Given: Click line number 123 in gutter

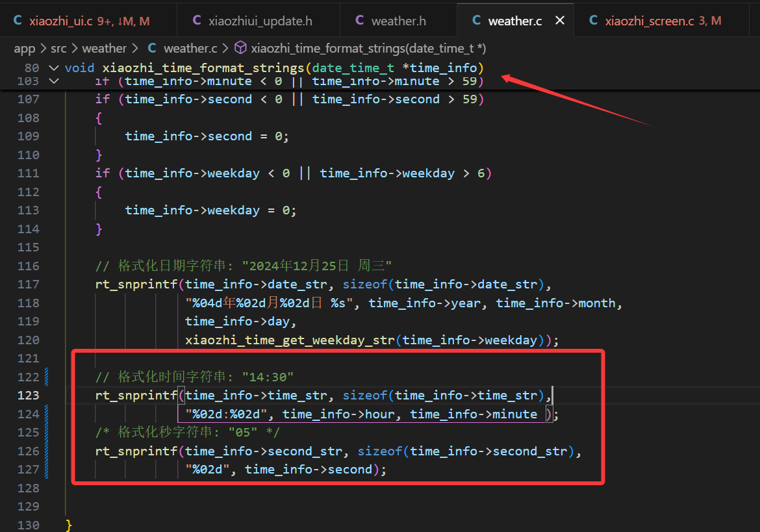Looking at the screenshot, I should click(x=28, y=396).
